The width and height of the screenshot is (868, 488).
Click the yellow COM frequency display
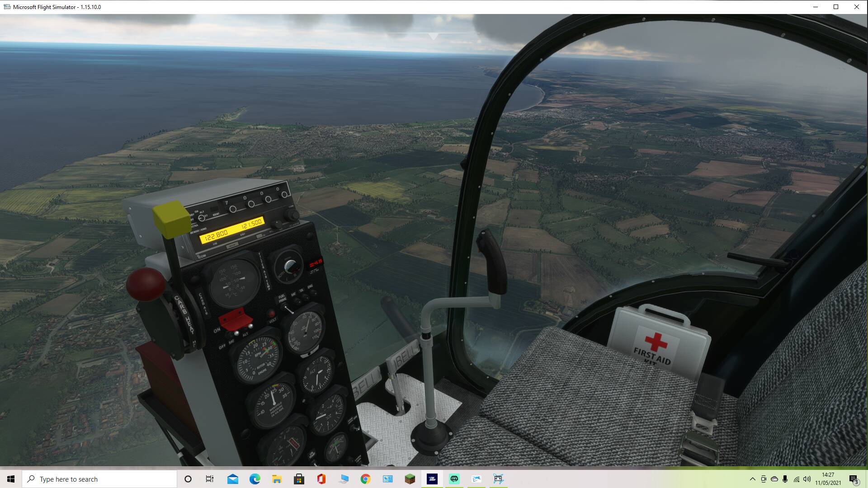coord(233,230)
